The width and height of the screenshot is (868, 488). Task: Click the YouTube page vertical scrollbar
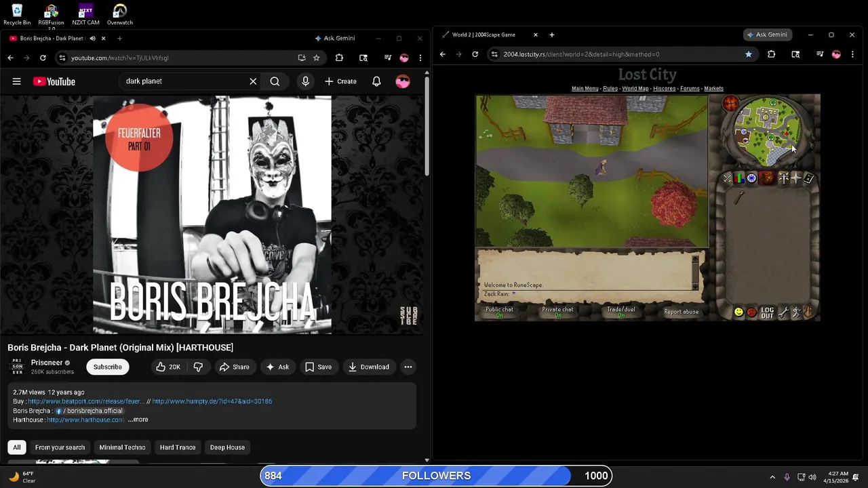(427, 127)
